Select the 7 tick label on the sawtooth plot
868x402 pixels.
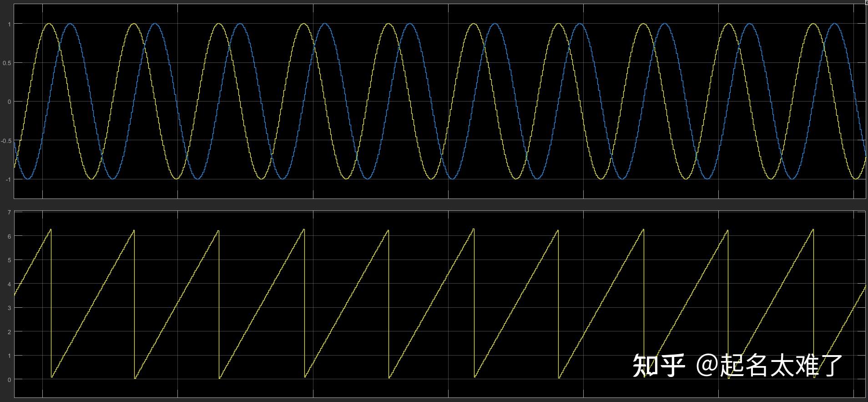(9, 213)
